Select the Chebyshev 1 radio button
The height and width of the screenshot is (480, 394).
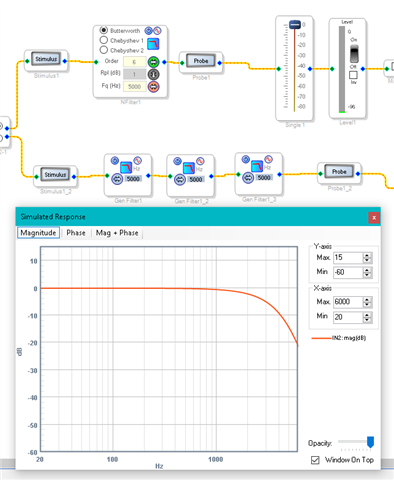tap(104, 40)
